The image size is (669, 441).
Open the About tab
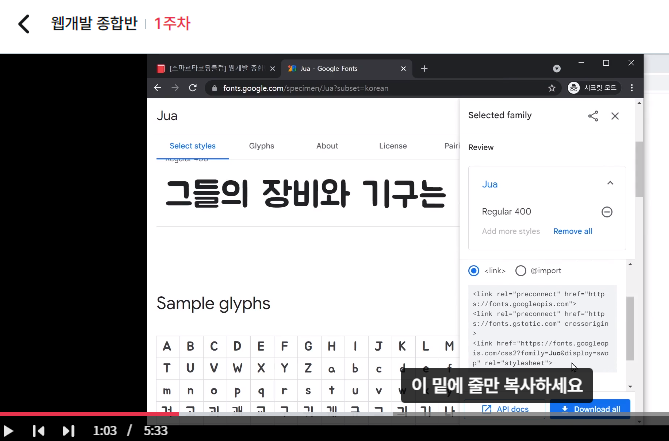327,146
